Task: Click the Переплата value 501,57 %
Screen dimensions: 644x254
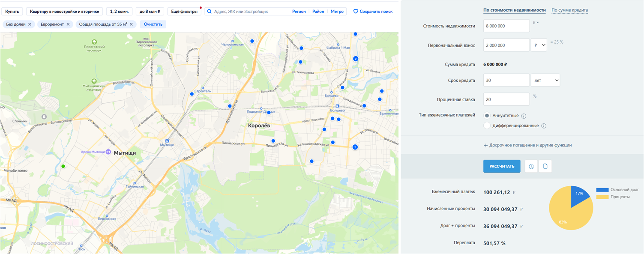Action: [x=494, y=243]
